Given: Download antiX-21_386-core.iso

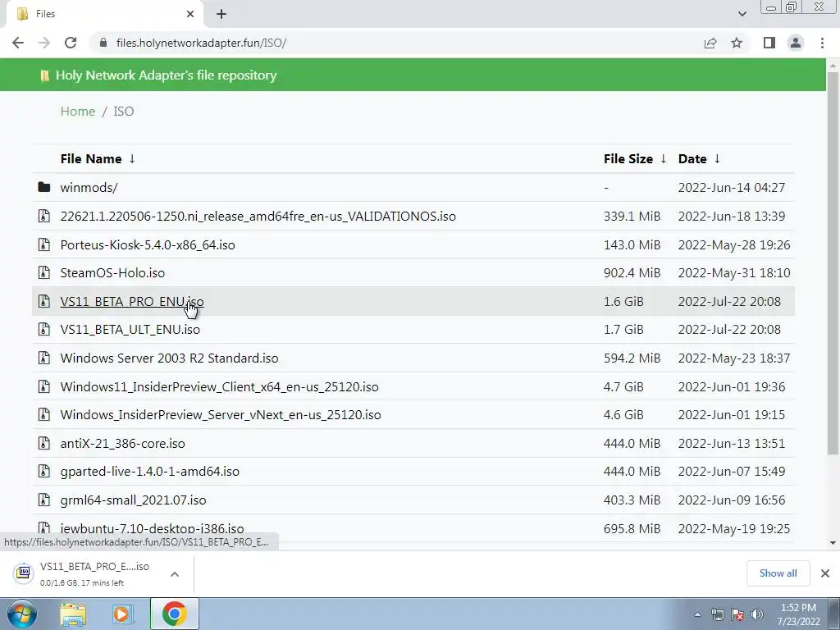Looking at the screenshot, I should pos(123,443).
